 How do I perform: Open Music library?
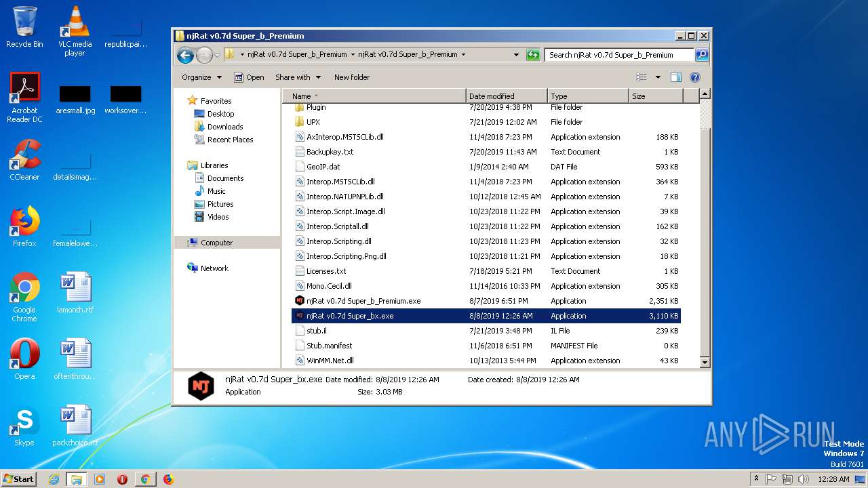click(216, 191)
